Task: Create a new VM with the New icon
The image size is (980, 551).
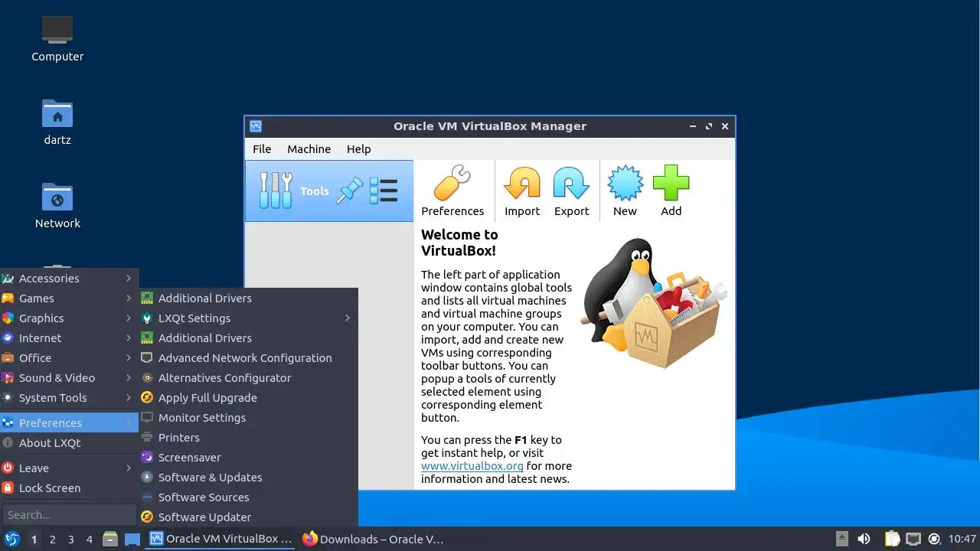Action: [x=625, y=191]
